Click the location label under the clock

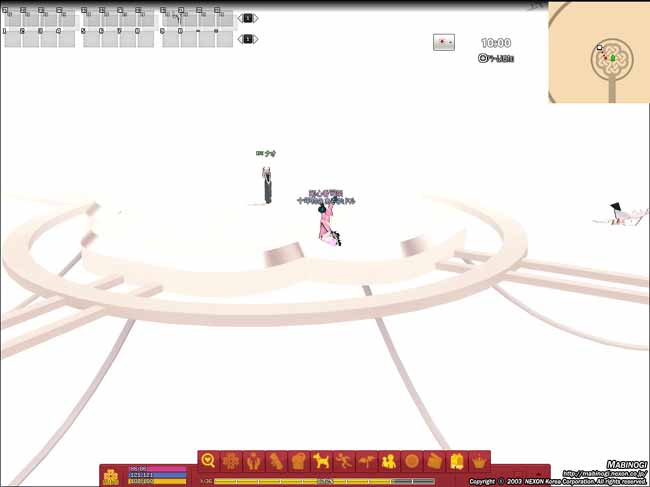coord(496,58)
